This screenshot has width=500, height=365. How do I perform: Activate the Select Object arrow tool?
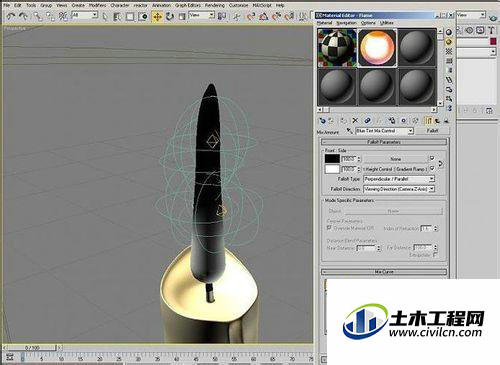point(105,16)
